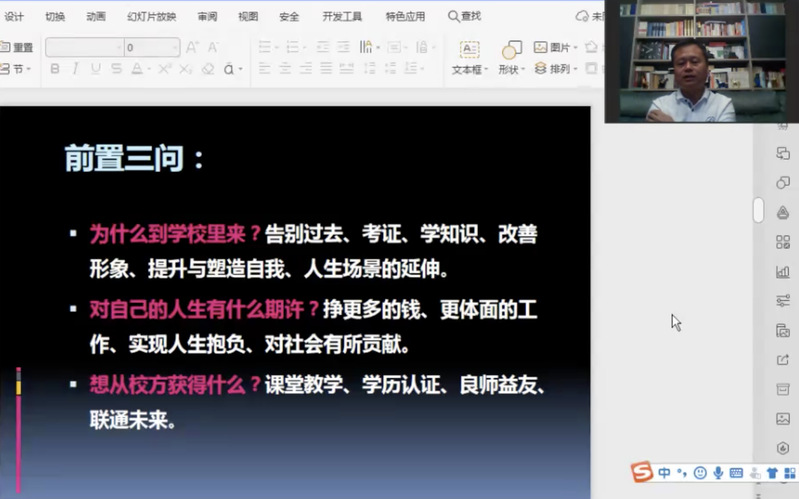Image resolution: width=799 pixels, height=499 pixels.
Task: Align paragraph left icon
Action: tap(264, 68)
